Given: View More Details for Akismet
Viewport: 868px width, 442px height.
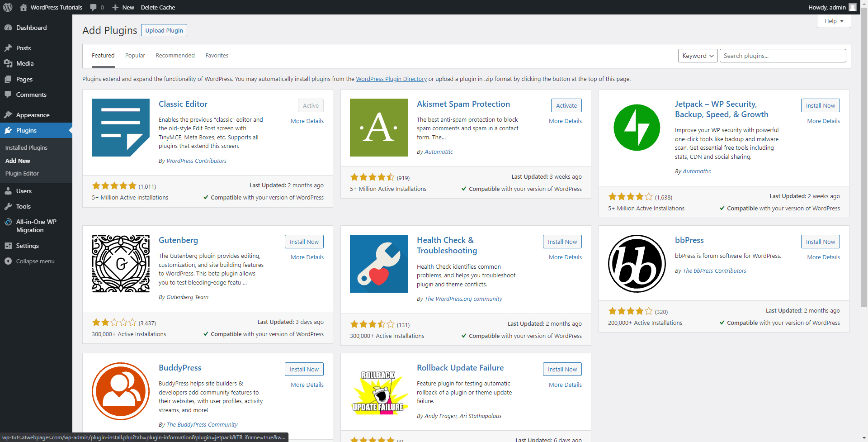Looking at the screenshot, I should point(565,121).
